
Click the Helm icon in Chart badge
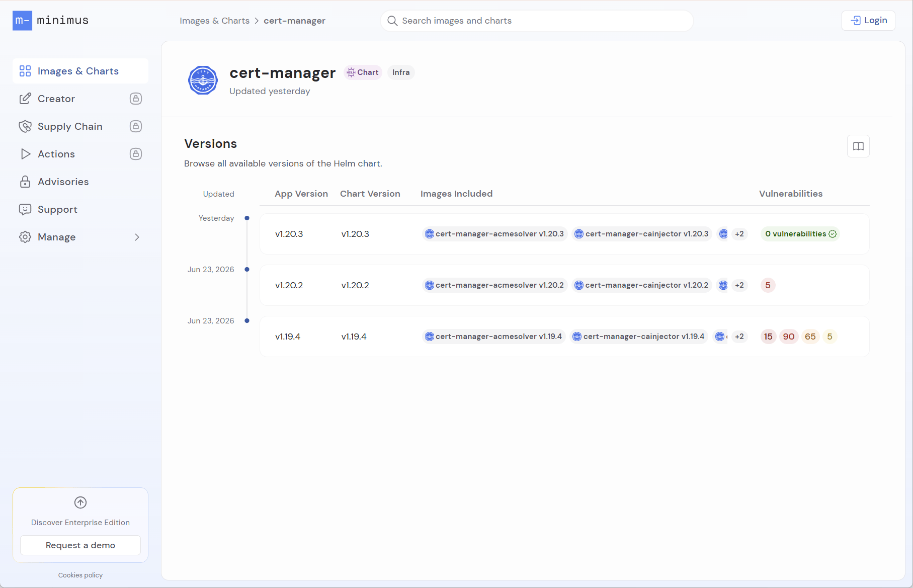coord(351,72)
